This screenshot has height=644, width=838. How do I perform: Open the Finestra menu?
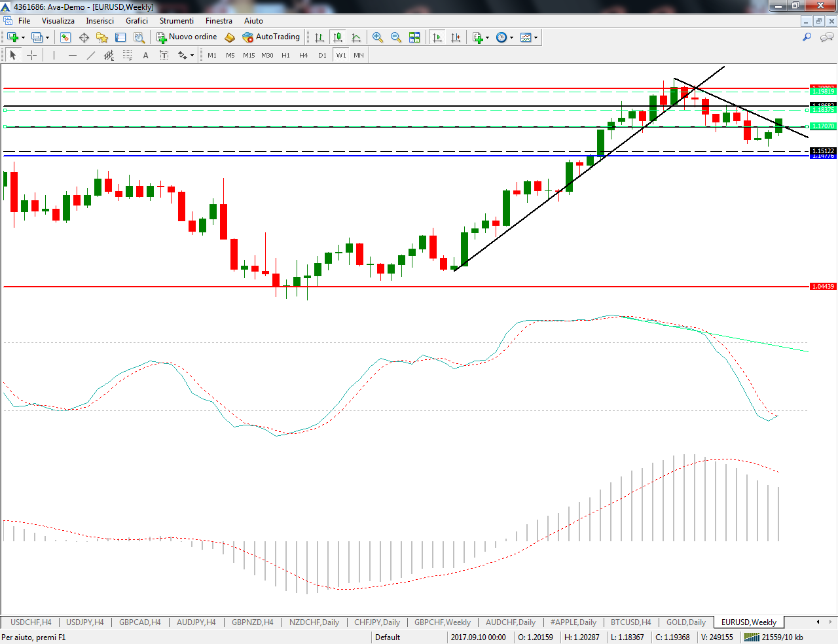(x=219, y=21)
